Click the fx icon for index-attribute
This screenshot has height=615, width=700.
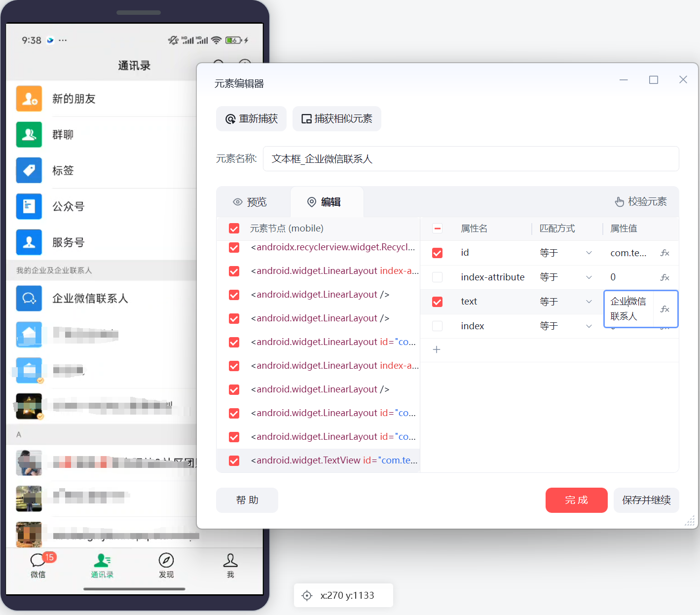coord(664,277)
